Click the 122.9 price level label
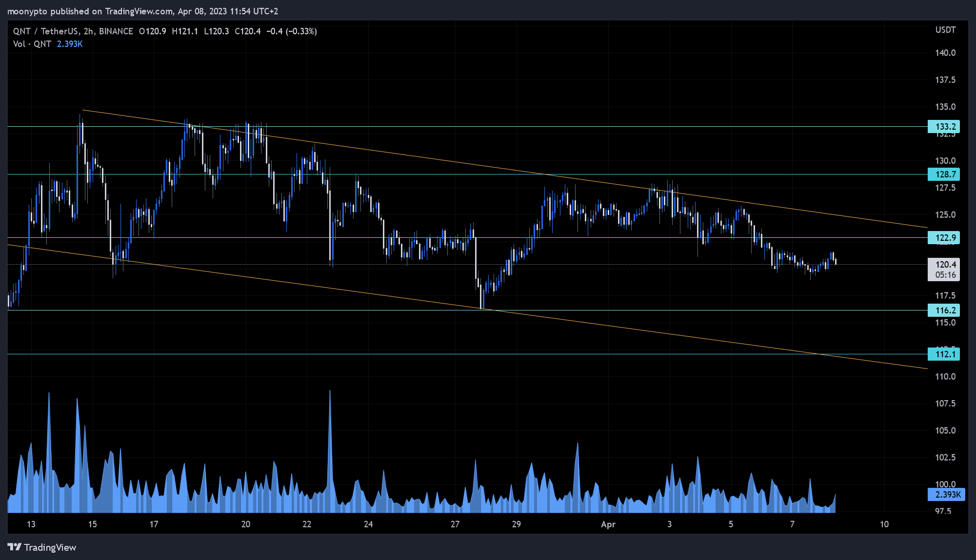976x560 pixels. point(944,238)
